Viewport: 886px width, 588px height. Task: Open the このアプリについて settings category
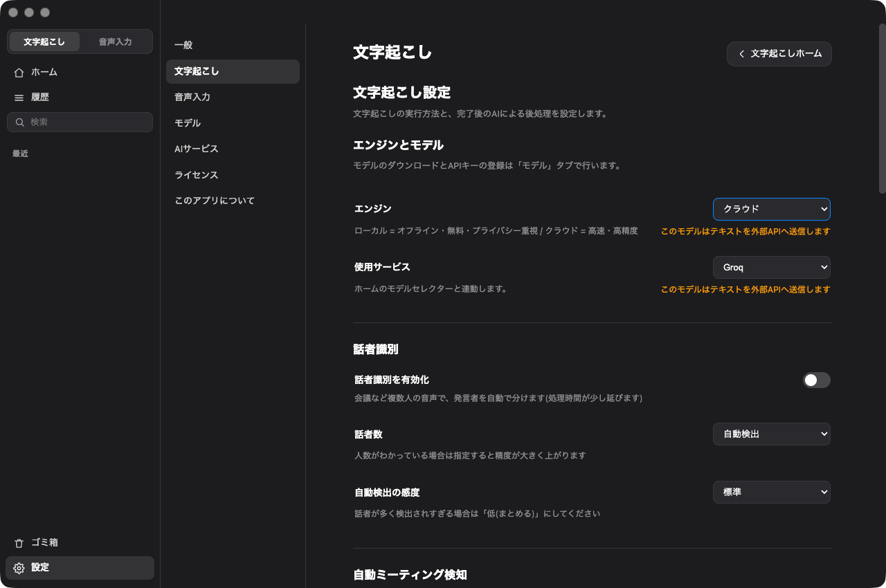tap(233, 201)
